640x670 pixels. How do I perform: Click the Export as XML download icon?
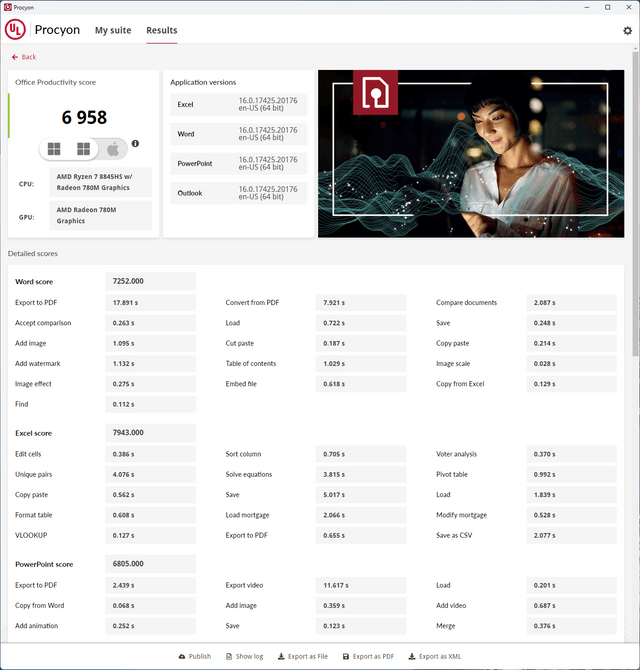click(x=410, y=656)
